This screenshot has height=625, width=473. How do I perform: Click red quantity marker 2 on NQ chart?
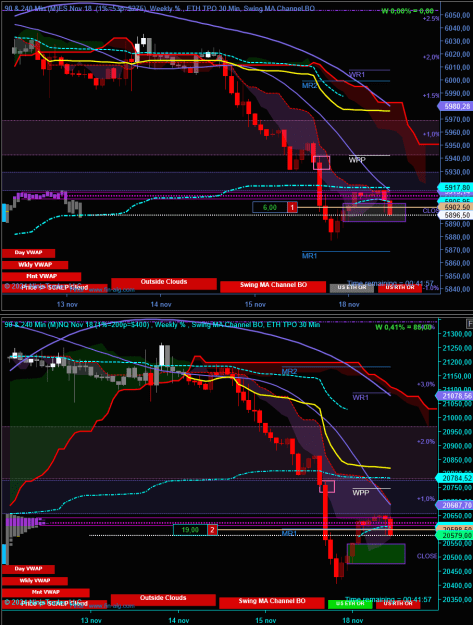pos(212,530)
